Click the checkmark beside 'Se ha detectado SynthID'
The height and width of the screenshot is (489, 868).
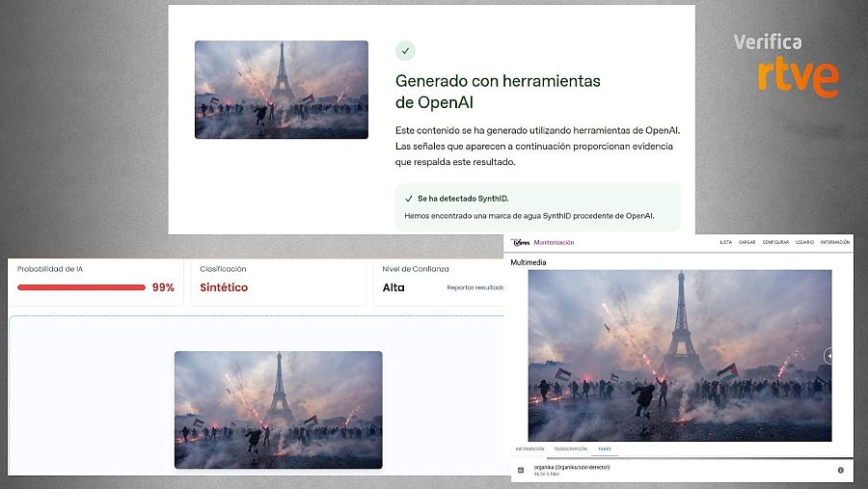(409, 199)
